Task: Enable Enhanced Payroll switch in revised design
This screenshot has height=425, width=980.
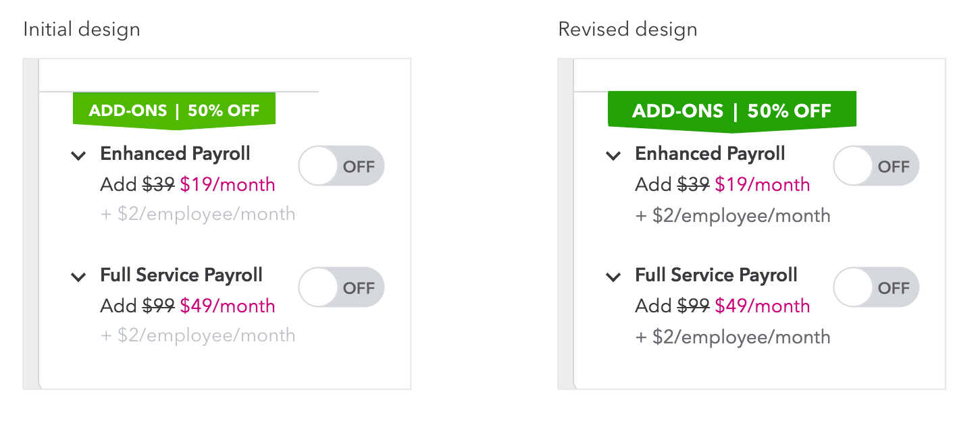Action: pyautogui.click(x=876, y=166)
